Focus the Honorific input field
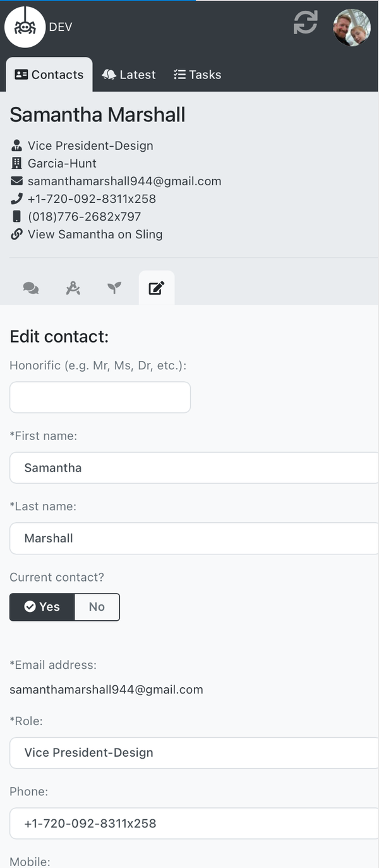 coord(100,398)
